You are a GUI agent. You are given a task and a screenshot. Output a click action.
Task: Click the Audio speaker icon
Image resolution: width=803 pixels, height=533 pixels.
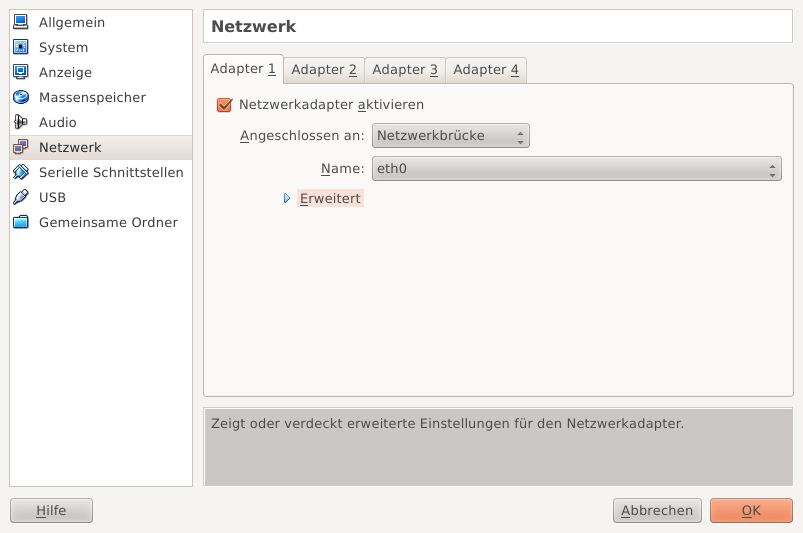tap(20, 122)
